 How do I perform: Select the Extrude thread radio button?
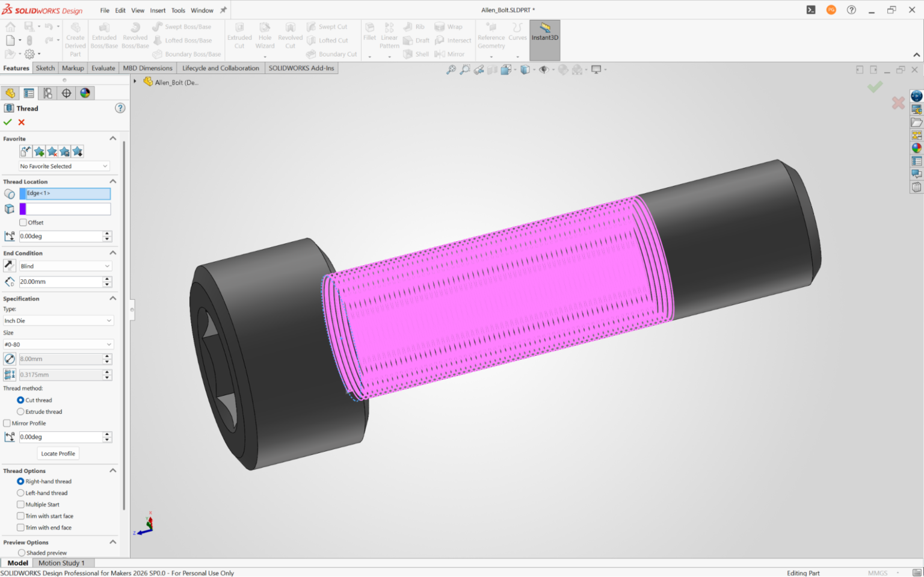point(20,412)
